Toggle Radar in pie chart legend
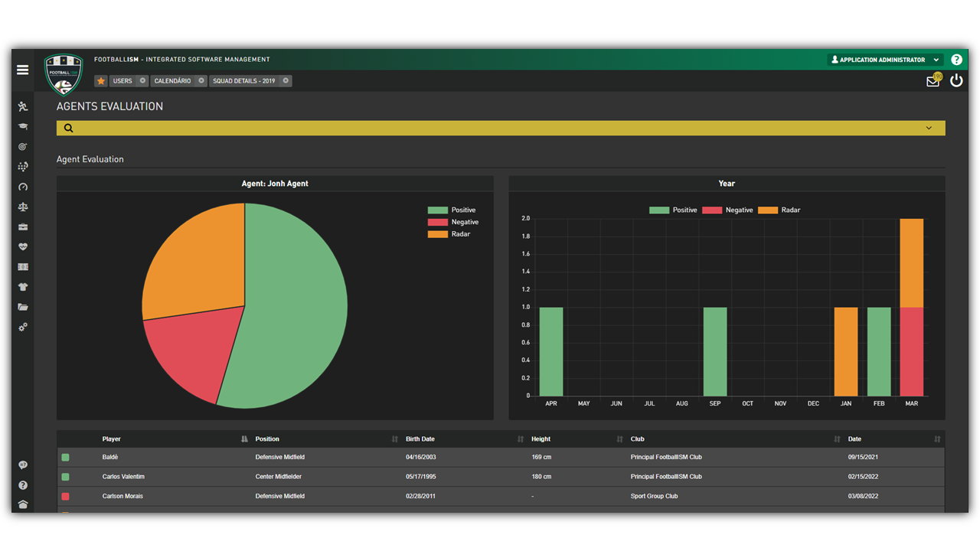 (x=449, y=234)
